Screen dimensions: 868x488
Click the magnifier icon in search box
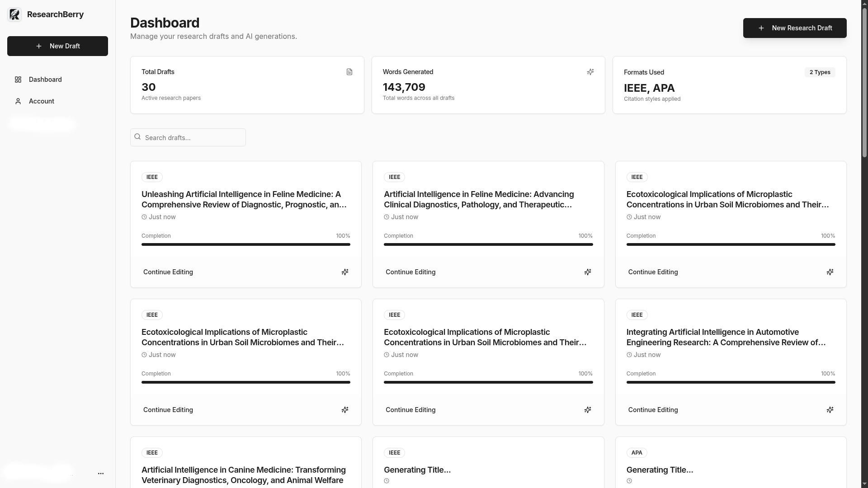point(138,137)
